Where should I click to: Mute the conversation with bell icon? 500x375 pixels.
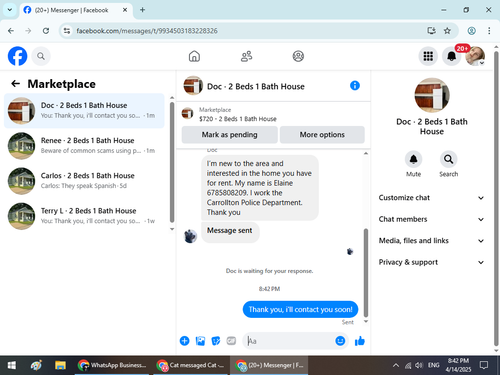413,159
